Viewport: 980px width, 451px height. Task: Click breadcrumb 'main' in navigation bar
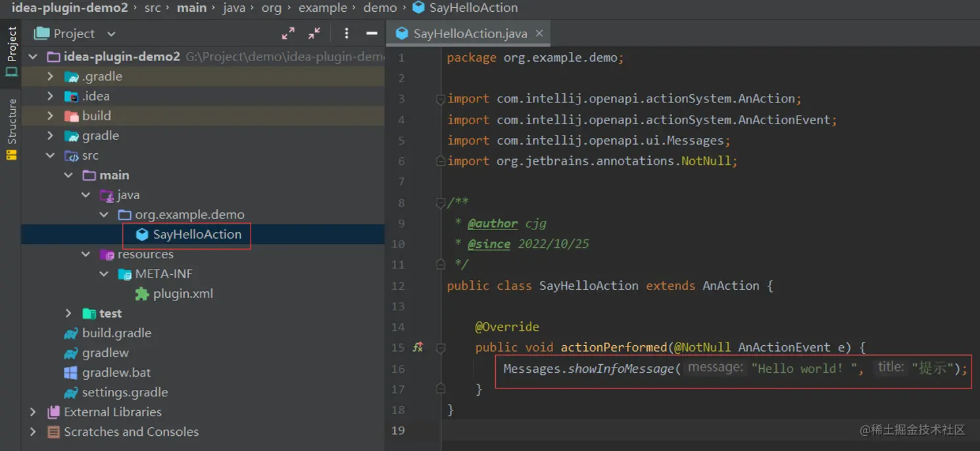(192, 8)
